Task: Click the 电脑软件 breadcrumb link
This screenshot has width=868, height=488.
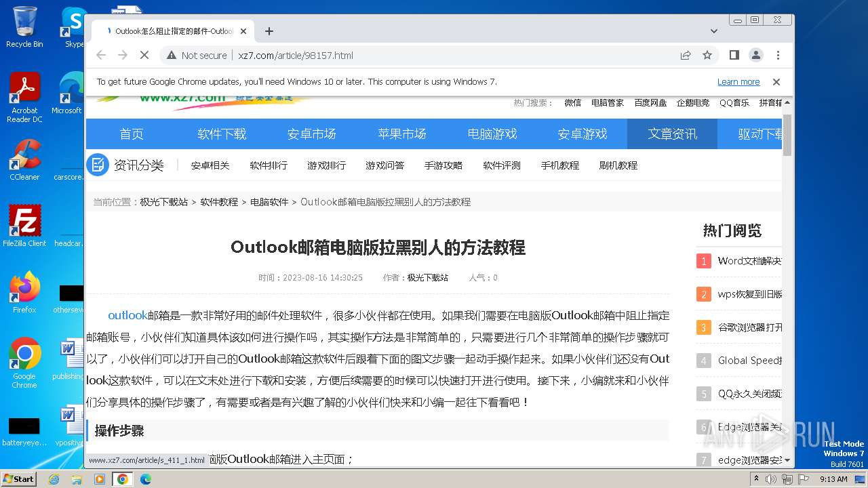Action: coord(269,202)
